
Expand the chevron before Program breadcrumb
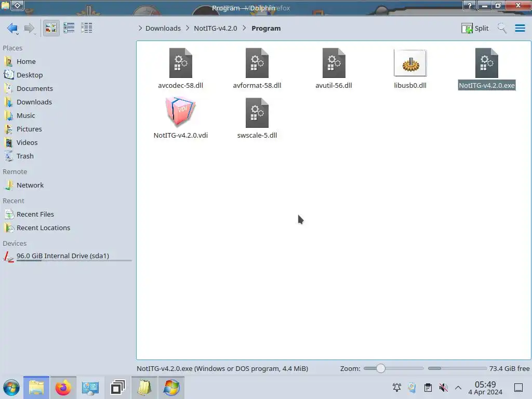pyautogui.click(x=244, y=28)
